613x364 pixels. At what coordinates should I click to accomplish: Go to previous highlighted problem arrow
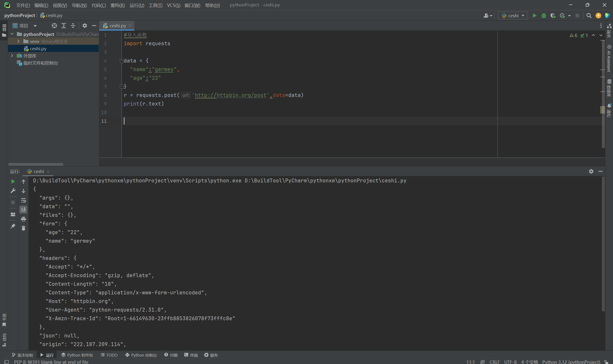[593, 35]
